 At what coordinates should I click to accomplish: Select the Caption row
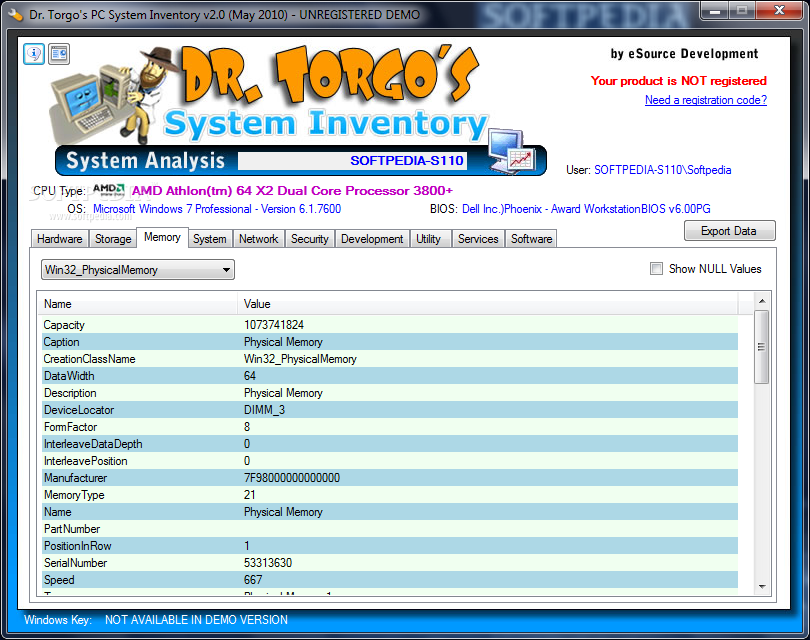click(x=388, y=342)
